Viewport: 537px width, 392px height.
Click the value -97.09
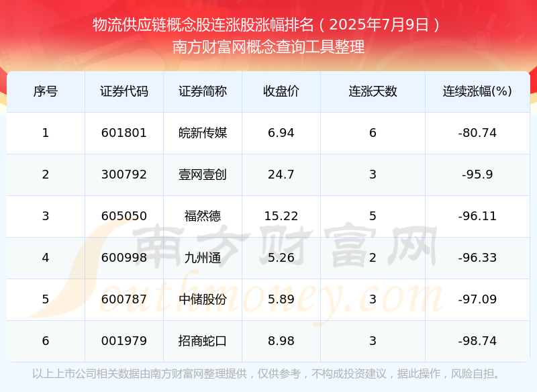(477, 299)
